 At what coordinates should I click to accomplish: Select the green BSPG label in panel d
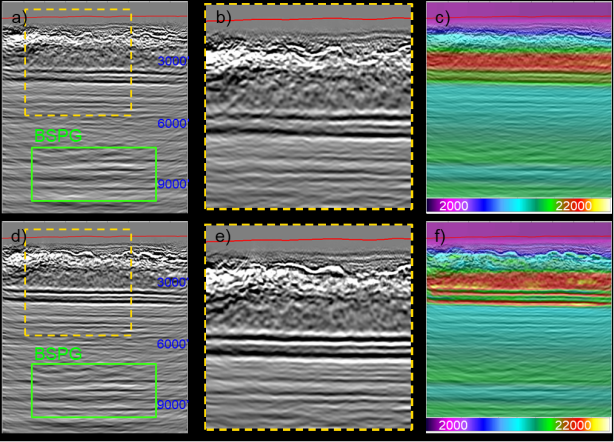58,354
